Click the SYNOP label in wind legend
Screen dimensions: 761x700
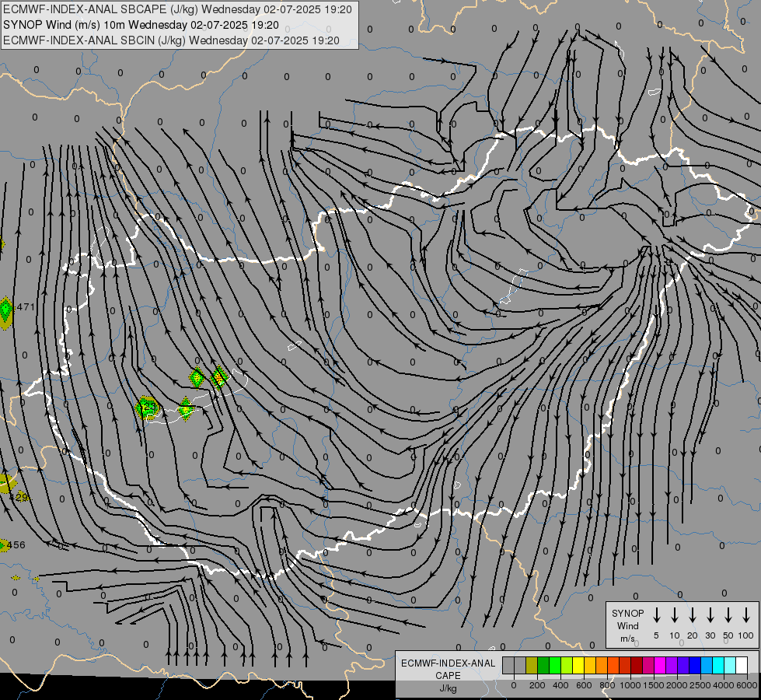[627, 614]
